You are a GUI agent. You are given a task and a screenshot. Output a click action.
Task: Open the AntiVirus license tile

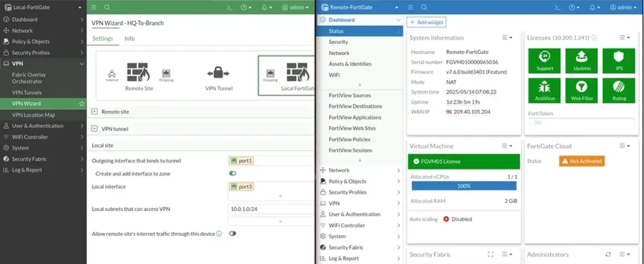tap(545, 91)
